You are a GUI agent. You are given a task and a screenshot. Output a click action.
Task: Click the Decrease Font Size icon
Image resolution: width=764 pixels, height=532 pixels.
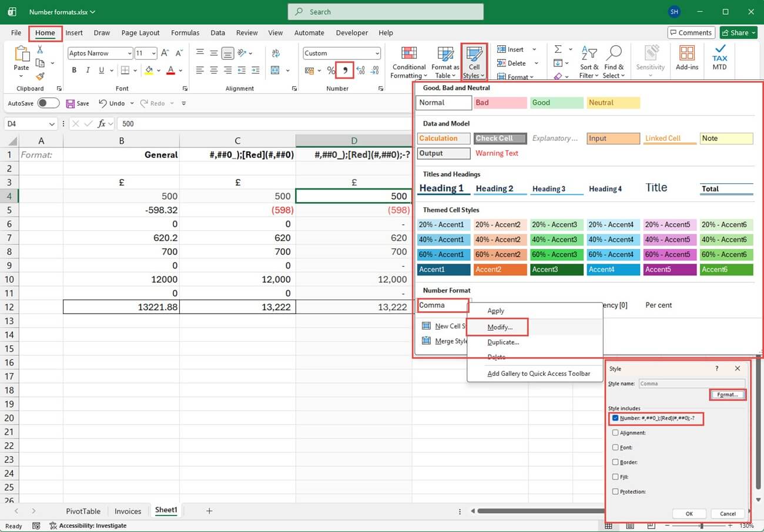click(x=179, y=53)
